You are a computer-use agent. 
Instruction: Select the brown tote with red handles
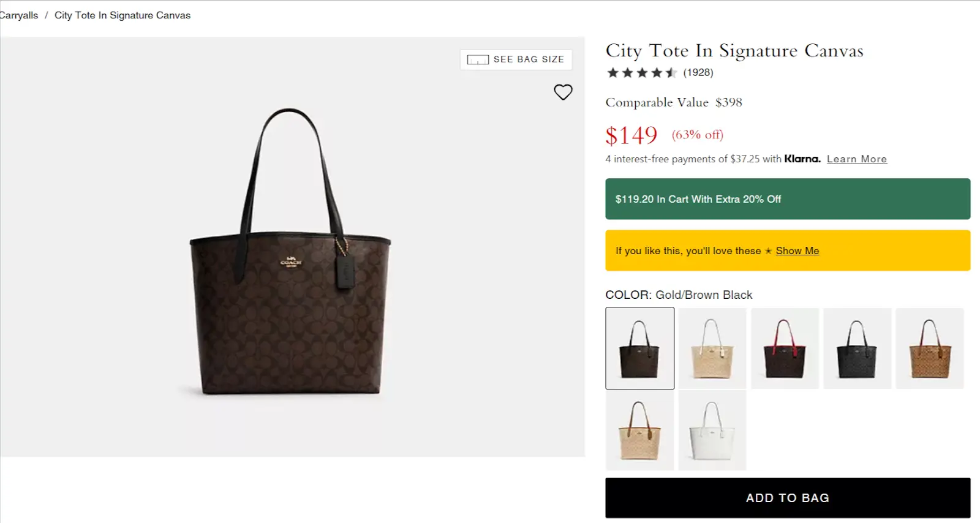(784, 348)
